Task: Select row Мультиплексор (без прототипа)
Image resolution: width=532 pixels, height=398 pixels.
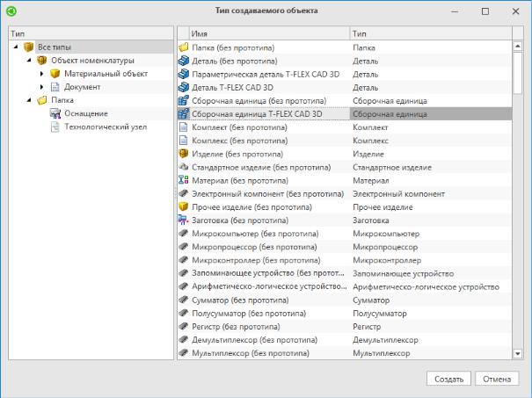Action: point(345,353)
